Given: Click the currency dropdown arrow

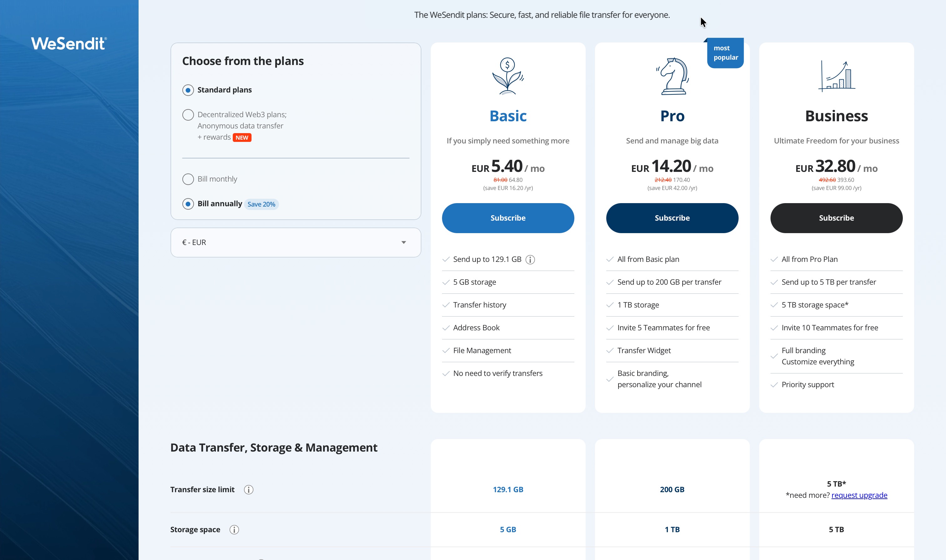Looking at the screenshot, I should [x=403, y=242].
